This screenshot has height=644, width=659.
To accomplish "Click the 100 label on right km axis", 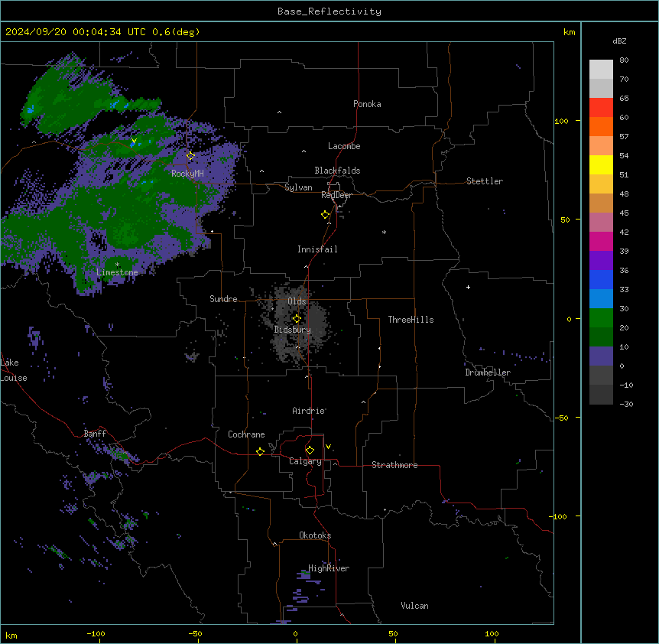I will tap(561, 121).
